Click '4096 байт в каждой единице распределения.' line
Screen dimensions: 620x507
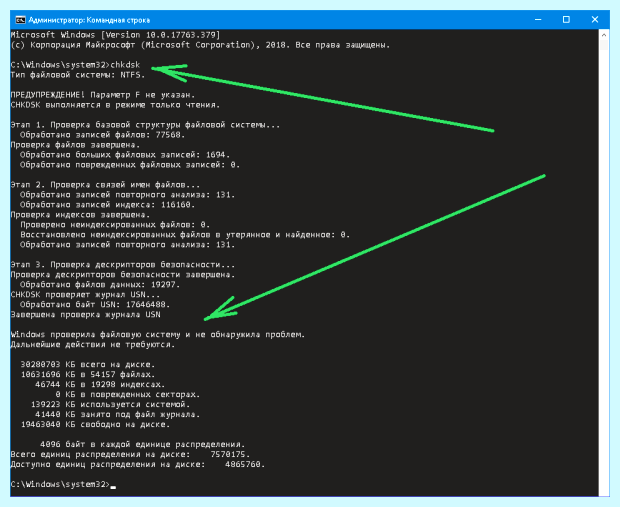[142, 444]
